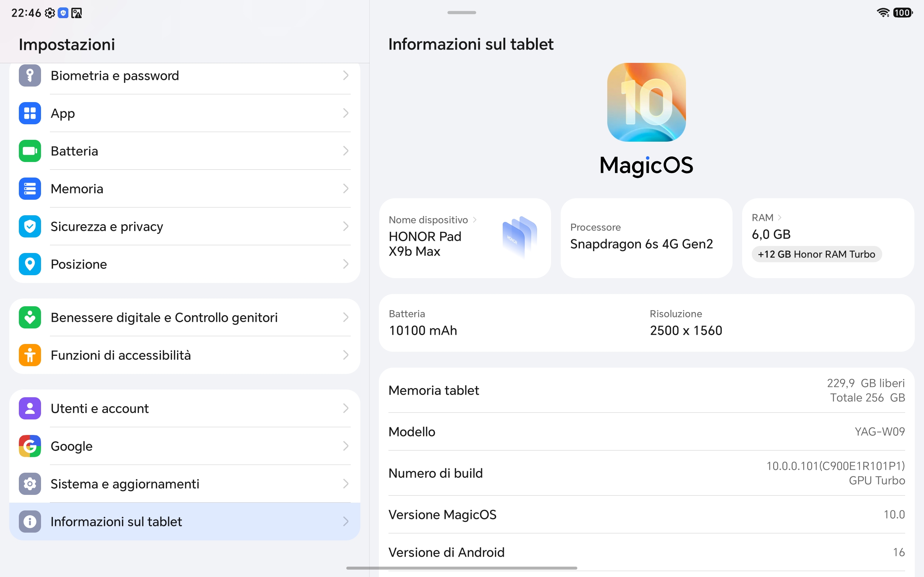Tap the RAM 6,0 GB value
Screen dimensions: 924x577
click(771, 234)
